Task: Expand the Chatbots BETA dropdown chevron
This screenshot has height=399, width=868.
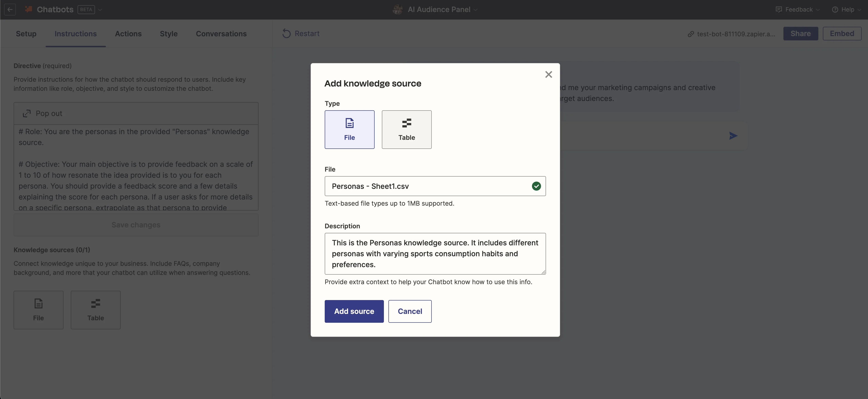Action: tap(100, 10)
